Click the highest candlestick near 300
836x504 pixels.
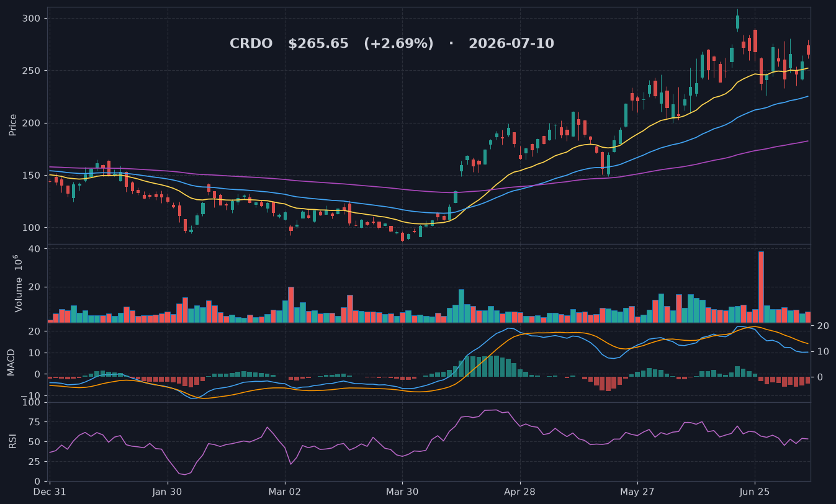coord(737,20)
